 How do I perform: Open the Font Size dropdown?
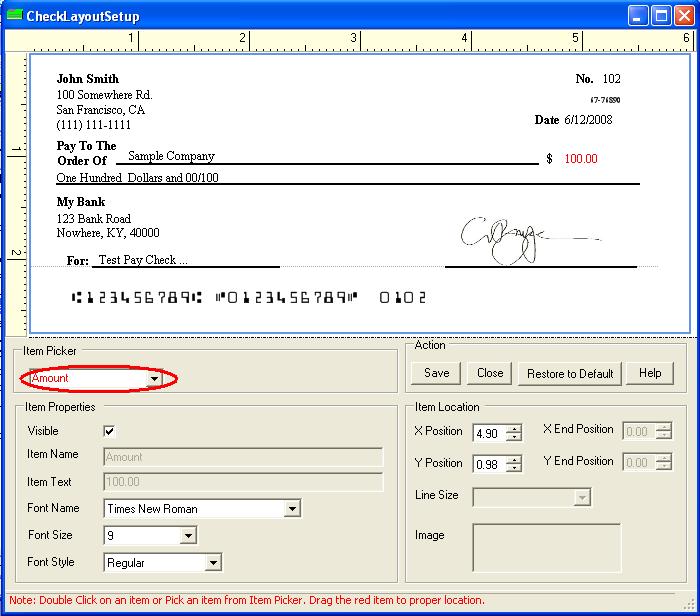click(x=188, y=536)
